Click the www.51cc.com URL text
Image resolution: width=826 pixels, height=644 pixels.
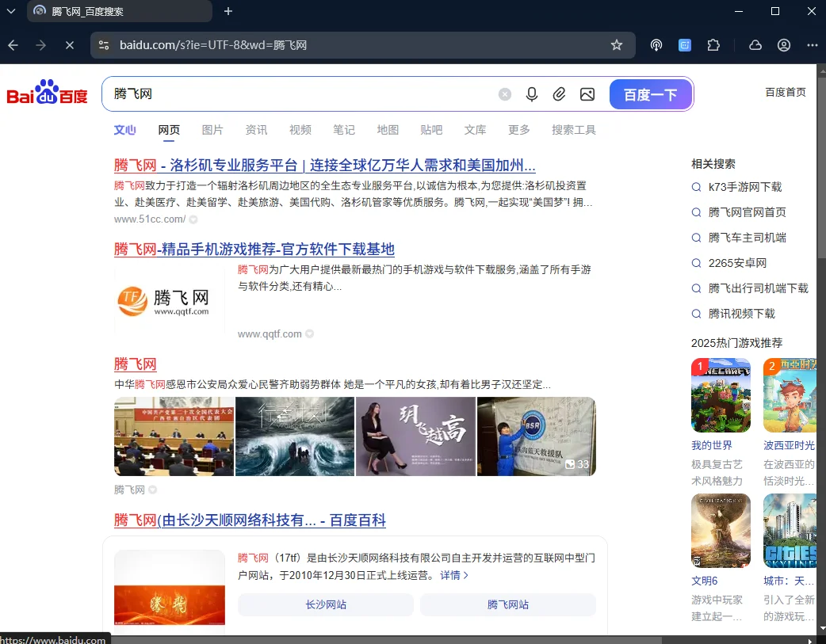[150, 219]
